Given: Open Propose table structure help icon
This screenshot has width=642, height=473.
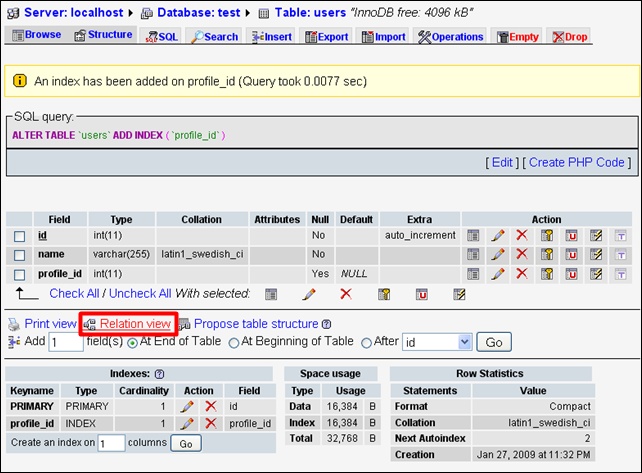Looking at the screenshot, I should [x=326, y=324].
